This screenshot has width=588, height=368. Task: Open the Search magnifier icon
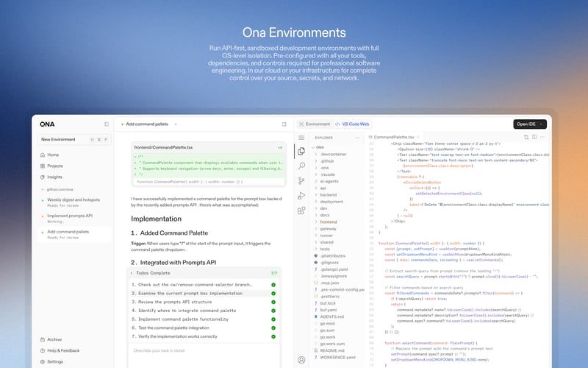[x=301, y=166]
